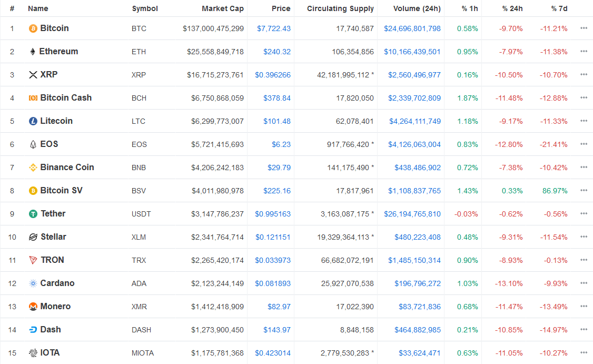593x364 pixels.
Task: Open the three-dot menu for EOS row
Action: (584, 144)
